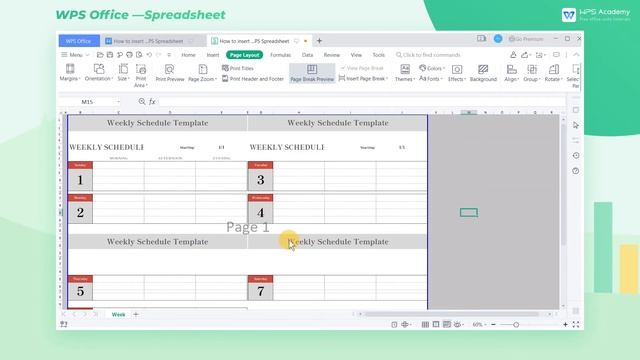640x360 pixels.
Task: Open the Home ribbon tab
Action: (188, 55)
